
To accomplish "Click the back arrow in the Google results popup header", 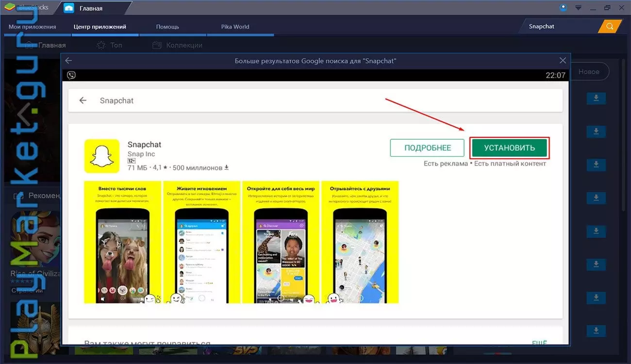I will click(x=68, y=61).
